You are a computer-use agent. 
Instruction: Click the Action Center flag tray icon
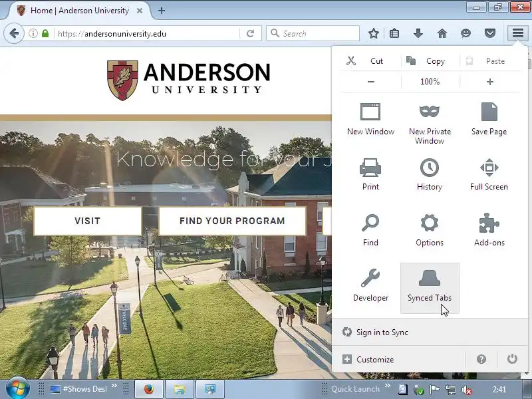(x=435, y=390)
